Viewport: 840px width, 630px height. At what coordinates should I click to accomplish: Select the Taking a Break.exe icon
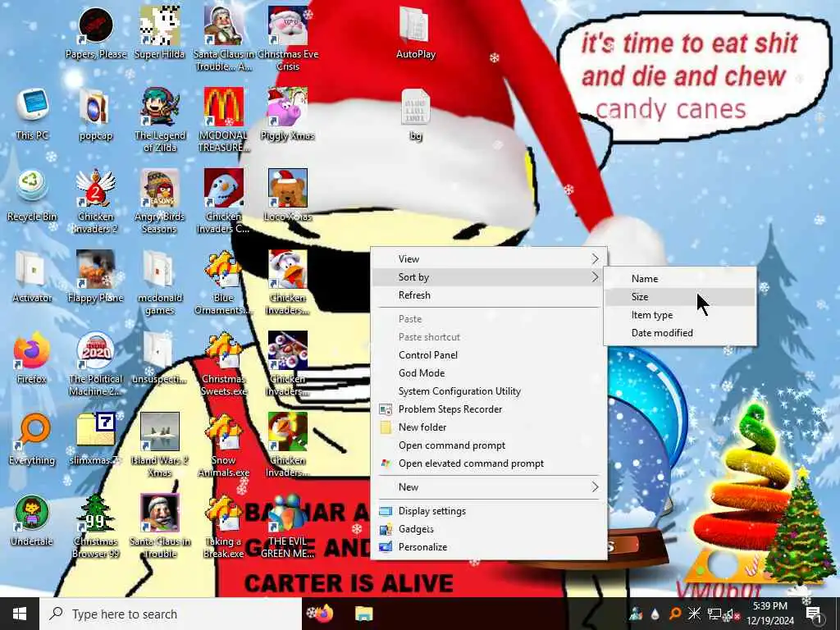click(223, 527)
